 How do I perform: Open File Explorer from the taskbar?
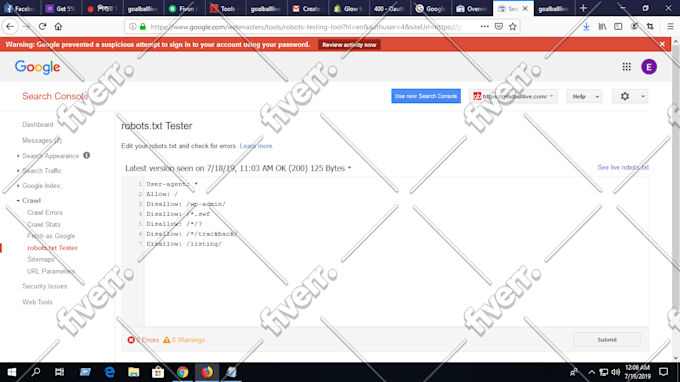[x=134, y=372]
